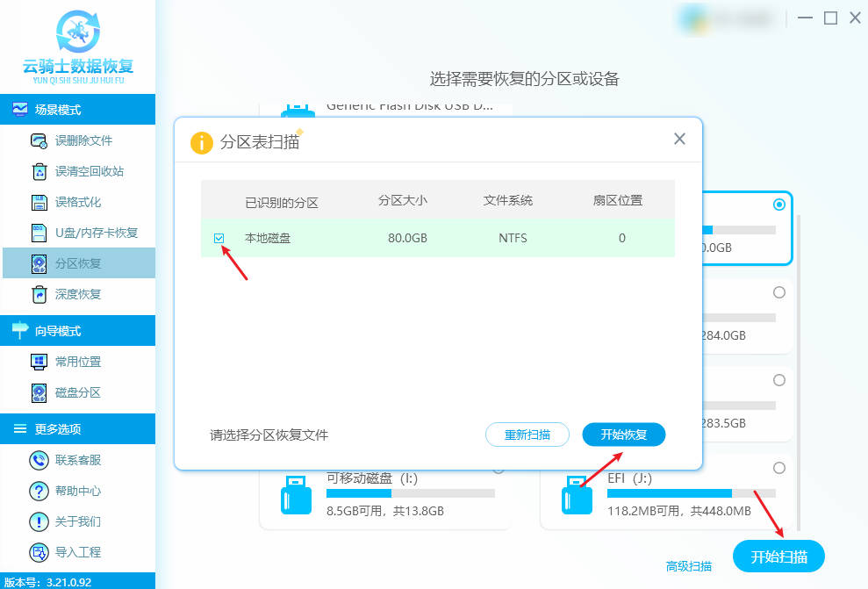868x589 pixels.
Task: Choose the 深度恢复 deep recovery icon
Action: 39,294
